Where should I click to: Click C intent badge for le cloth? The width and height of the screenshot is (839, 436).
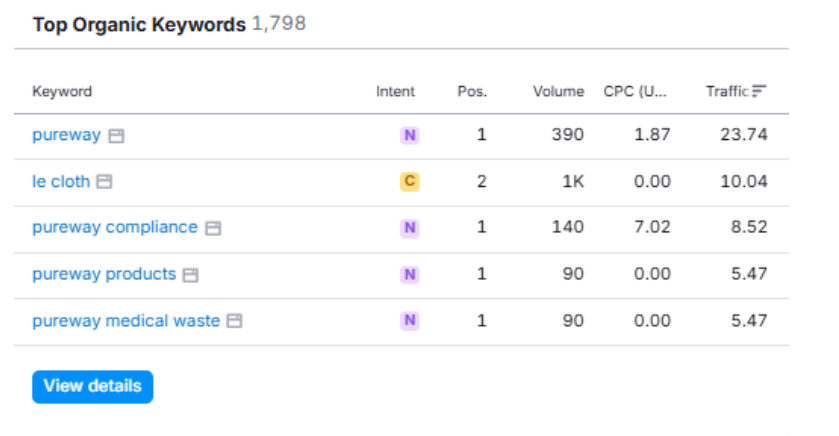(410, 181)
